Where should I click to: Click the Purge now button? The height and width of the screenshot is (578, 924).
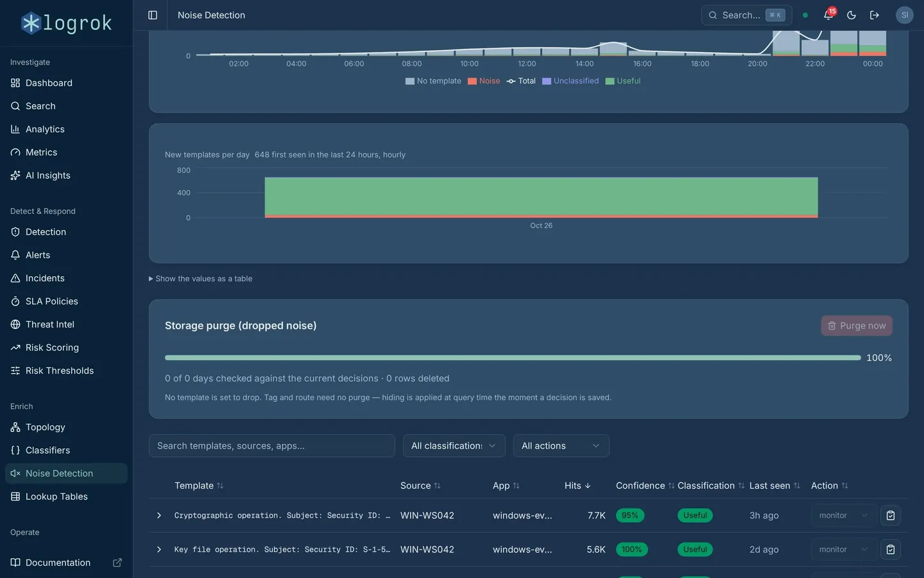pos(857,326)
